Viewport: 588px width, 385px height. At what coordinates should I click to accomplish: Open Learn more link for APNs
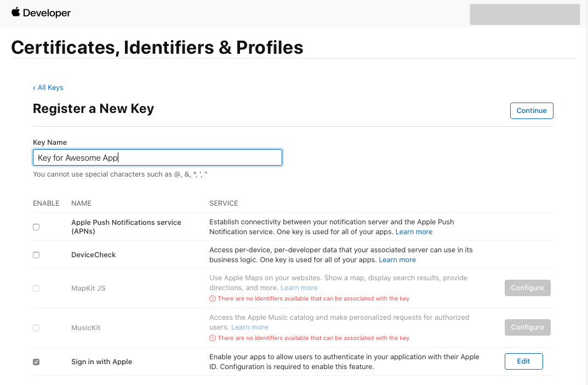(x=414, y=232)
